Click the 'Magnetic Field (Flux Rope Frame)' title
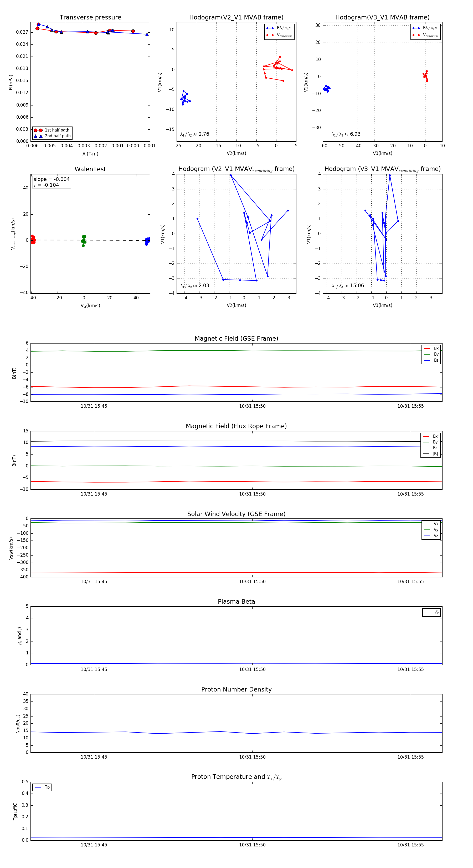Image resolution: width=473 pixels, height=868 pixels. point(236,426)
